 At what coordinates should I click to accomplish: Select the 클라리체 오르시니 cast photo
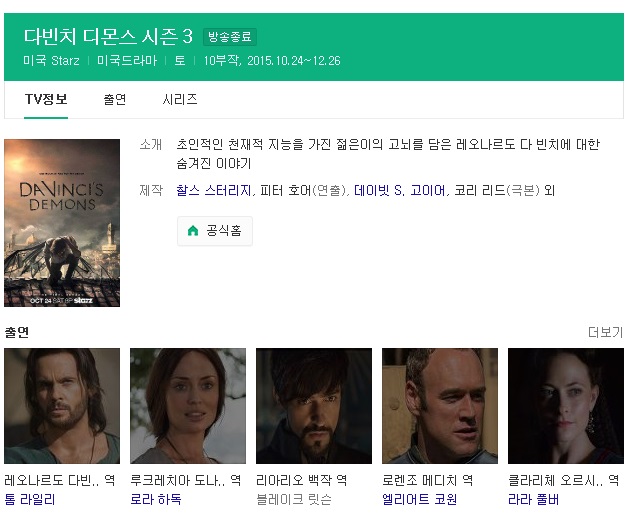pyautogui.click(x=566, y=406)
